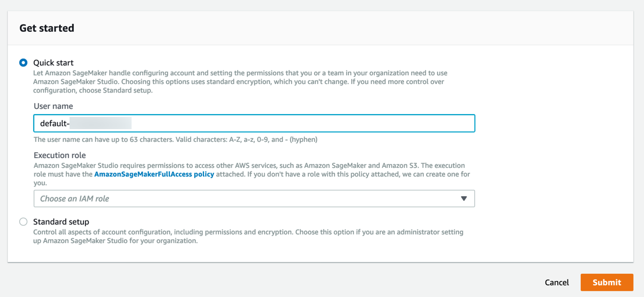The height and width of the screenshot is (297, 644).
Task: Click into the User name input field
Action: pyautogui.click(x=254, y=123)
